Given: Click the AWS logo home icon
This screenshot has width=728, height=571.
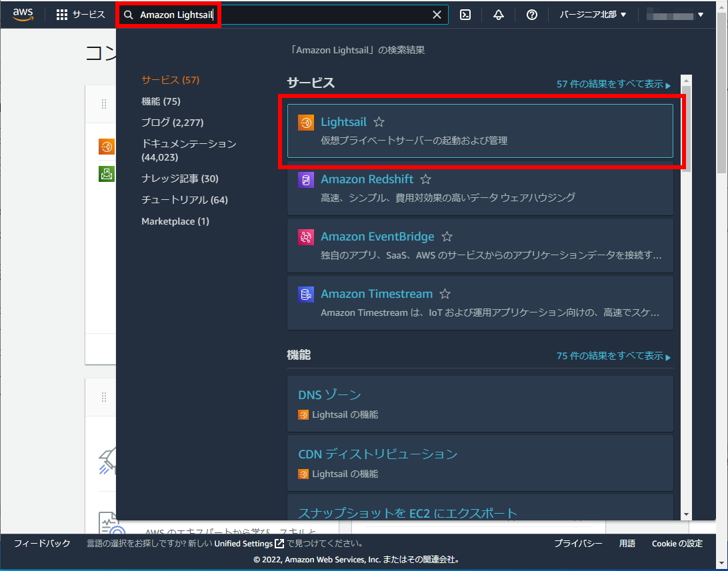Looking at the screenshot, I should (23, 15).
